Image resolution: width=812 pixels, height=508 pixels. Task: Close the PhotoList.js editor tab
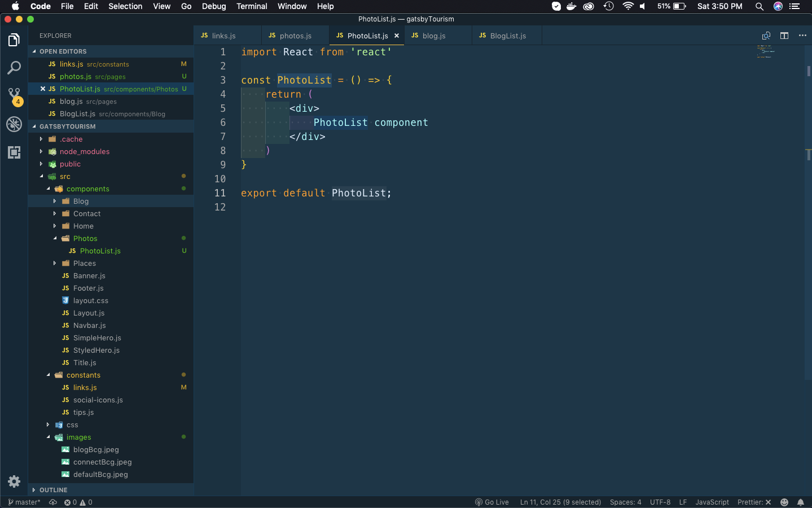coord(397,36)
